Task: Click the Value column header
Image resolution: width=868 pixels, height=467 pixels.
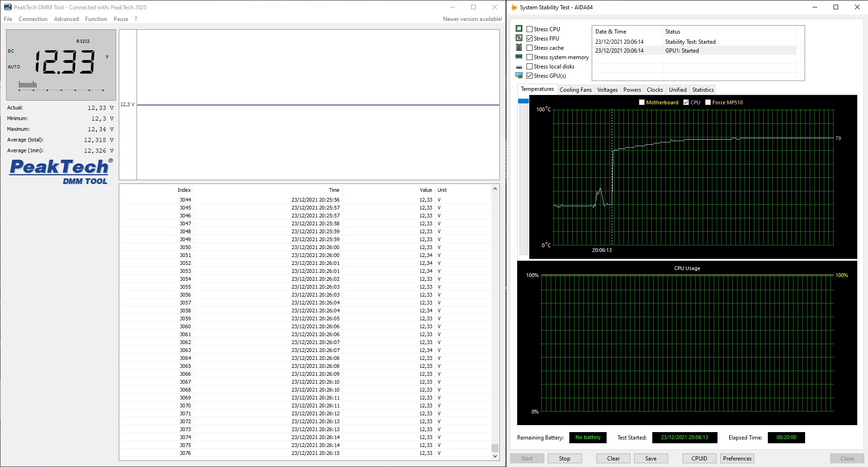Action: click(425, 190)
